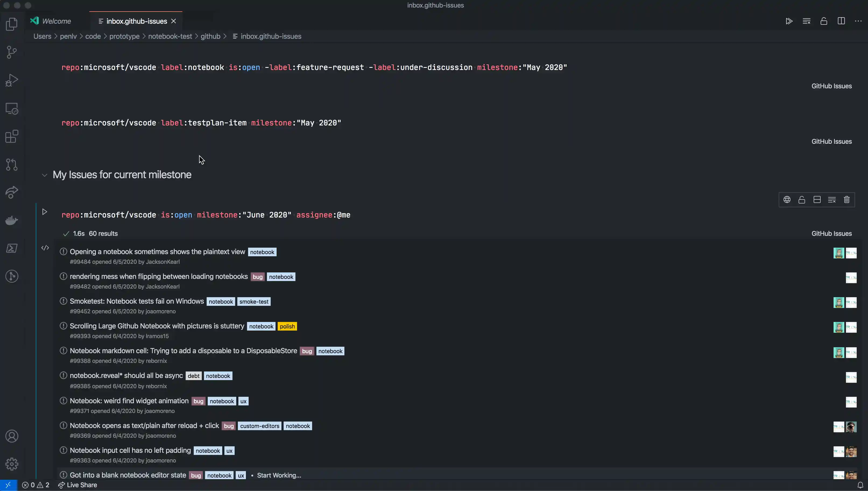Toggle output view with the code brackets icon

tap(45, 248)
